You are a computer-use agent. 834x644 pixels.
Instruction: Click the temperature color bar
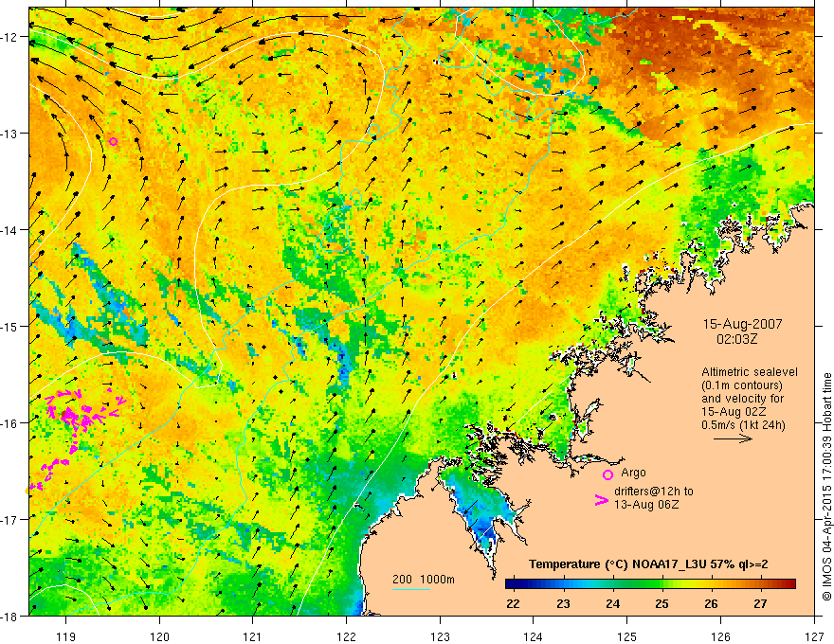(x=650, y=583)
